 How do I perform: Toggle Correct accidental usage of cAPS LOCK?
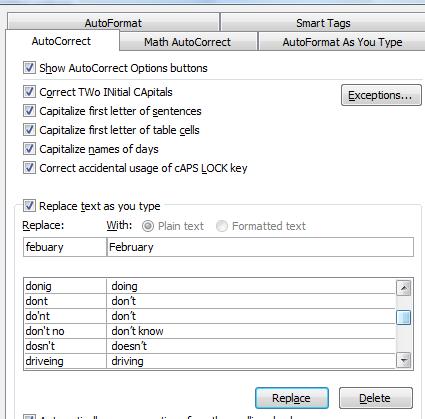[29, 168]
